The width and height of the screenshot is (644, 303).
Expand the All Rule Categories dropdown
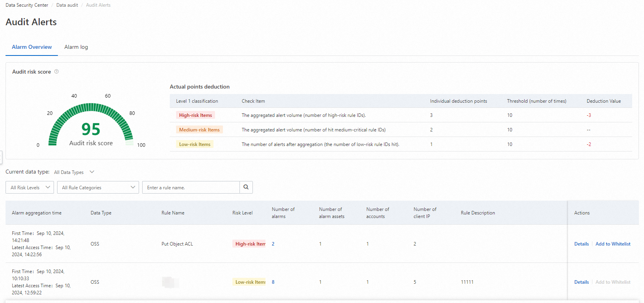98,187
